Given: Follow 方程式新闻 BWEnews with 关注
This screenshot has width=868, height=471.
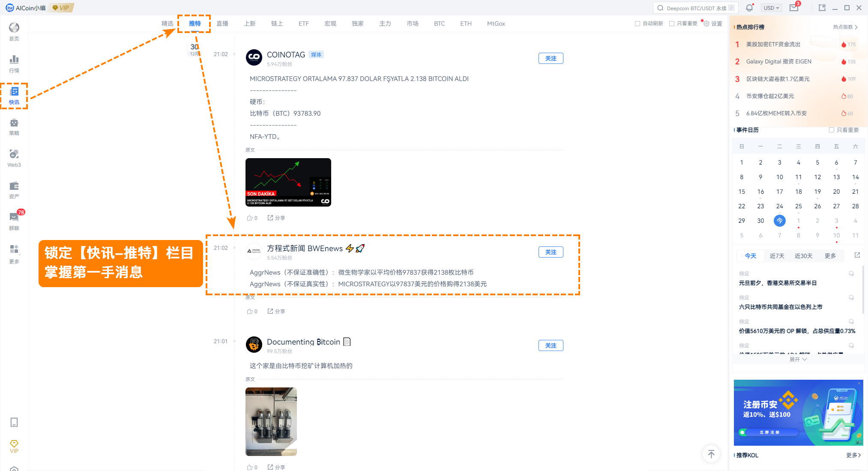Looking at the screenshot, I should pyautogui.click(x=551, y=252).
